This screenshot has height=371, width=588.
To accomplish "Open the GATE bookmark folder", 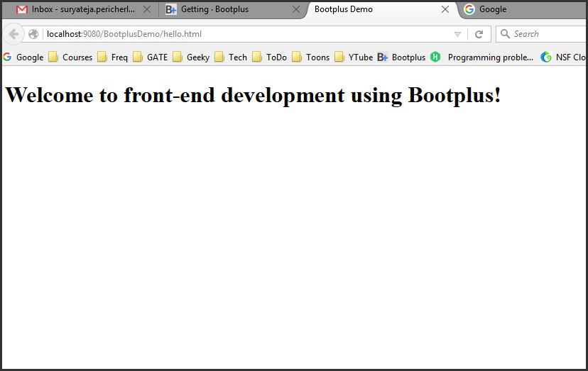I will click(151, 57).
